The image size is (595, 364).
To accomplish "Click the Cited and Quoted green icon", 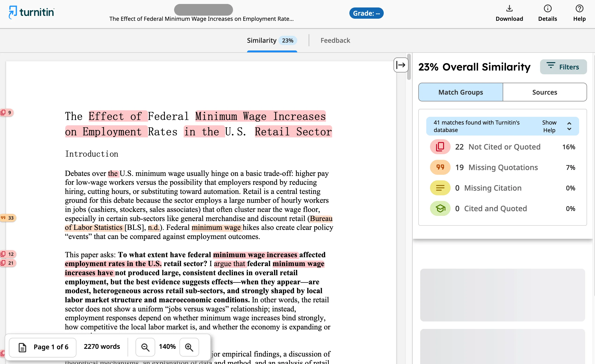I will pos(440,208).
